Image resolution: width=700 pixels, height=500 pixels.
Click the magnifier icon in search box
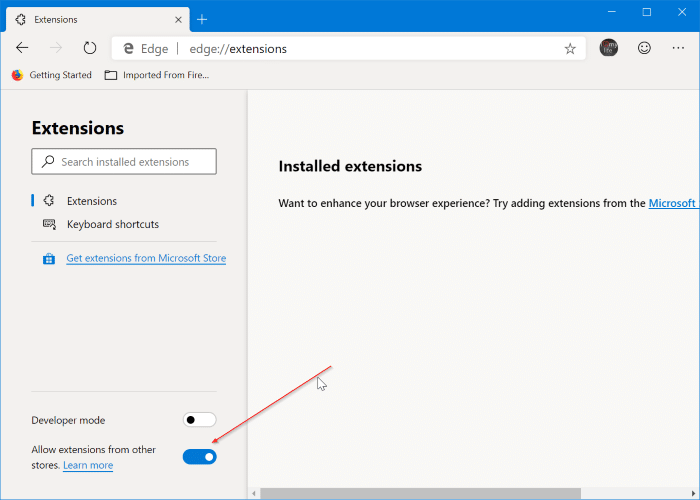point(48,161)
